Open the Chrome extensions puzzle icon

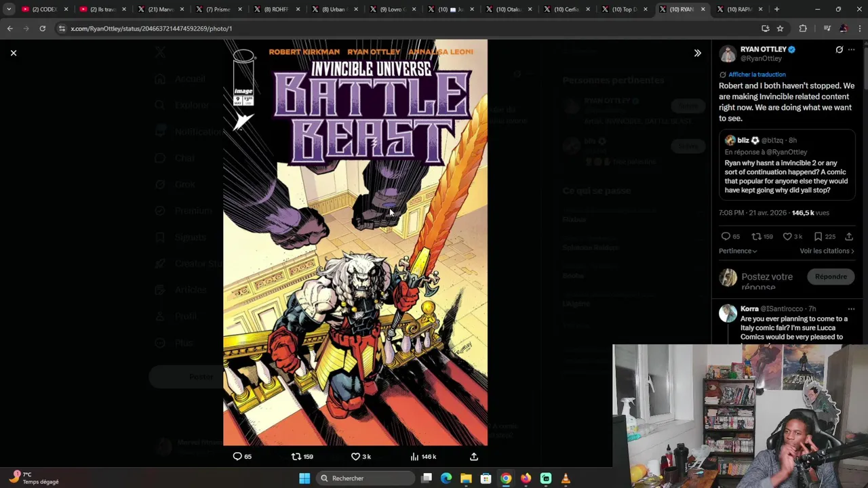(803, 28)
